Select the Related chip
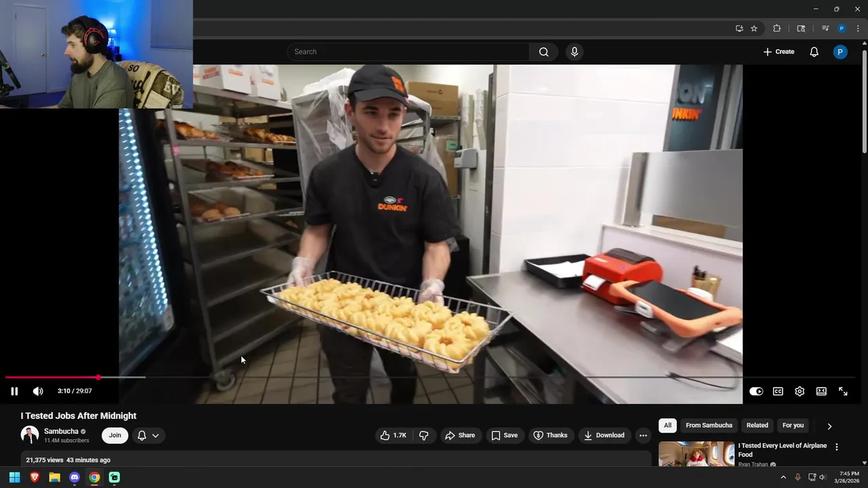The width and height of the screenshot is (868, 488). 757,426
